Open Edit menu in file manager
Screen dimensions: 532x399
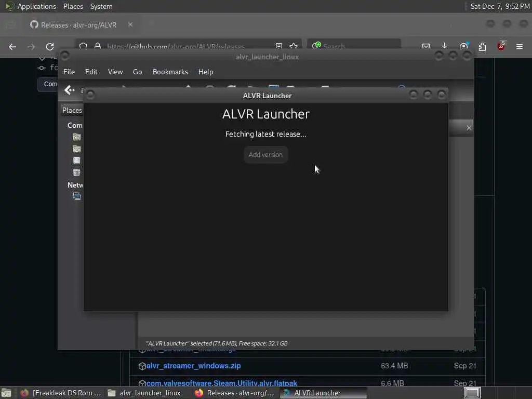pyautogui.click(x=91, y=72)
